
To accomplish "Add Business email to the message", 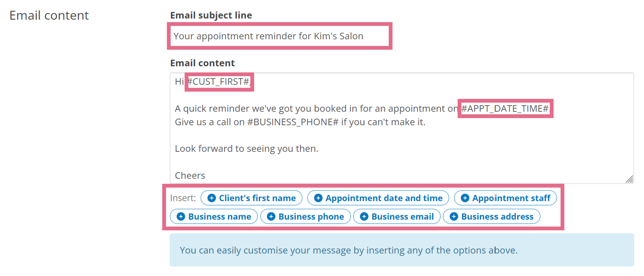I will [397, 217].
